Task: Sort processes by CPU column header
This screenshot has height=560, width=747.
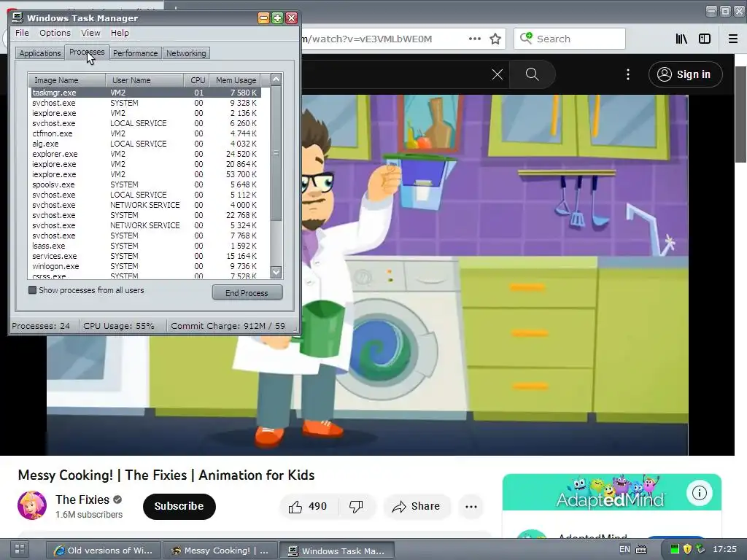Action: [197, 80]
